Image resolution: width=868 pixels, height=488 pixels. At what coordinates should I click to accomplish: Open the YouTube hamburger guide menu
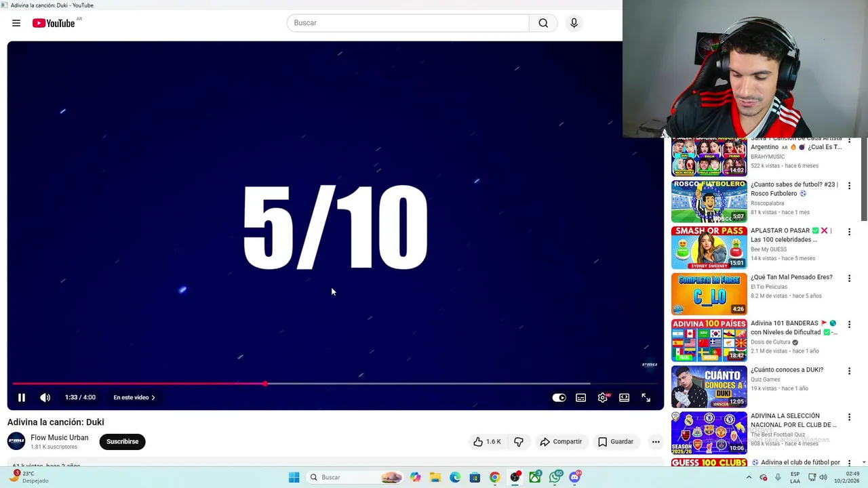[16, 23]
